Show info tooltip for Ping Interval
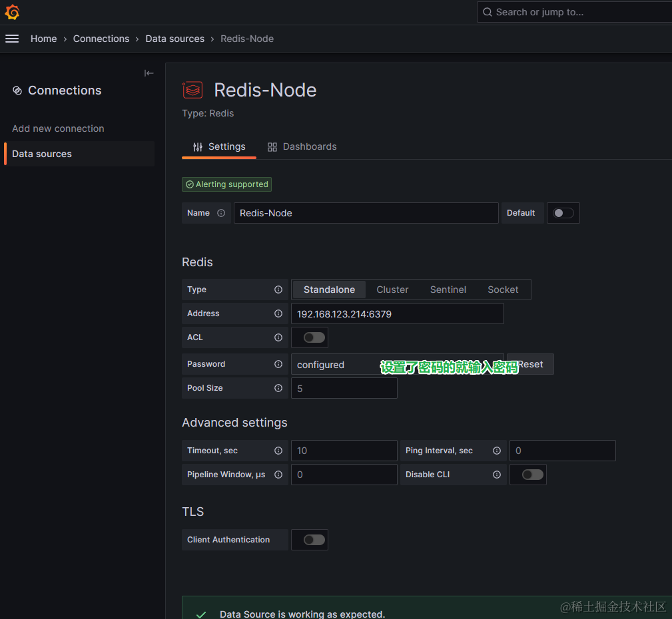 (497, 451)
